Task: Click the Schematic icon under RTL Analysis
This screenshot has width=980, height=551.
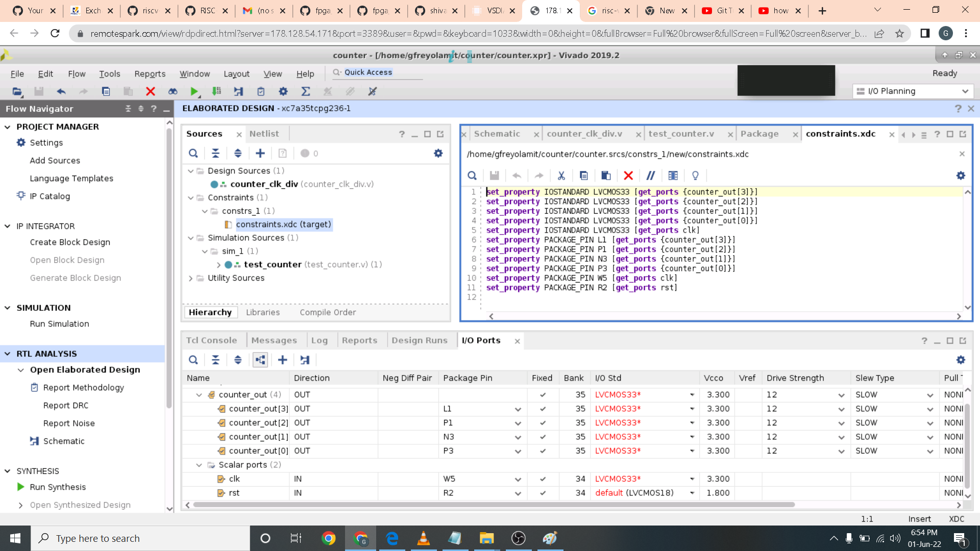Action: 34,441
